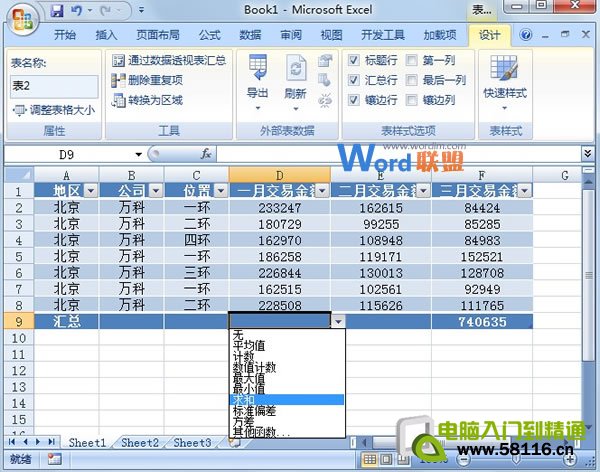Screen dimensions: 600x472
Task: Select cell containing 152521
Action: pos(482,256)
